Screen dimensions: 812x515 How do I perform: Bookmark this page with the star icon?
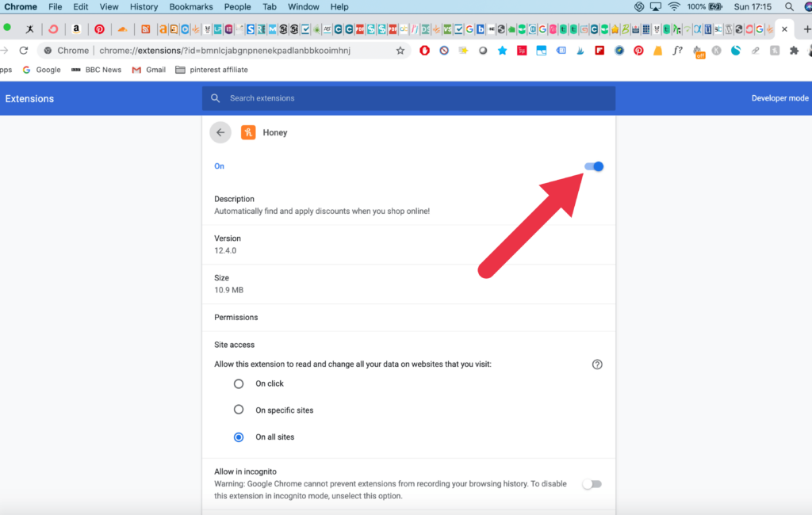(x=400, y=51)
